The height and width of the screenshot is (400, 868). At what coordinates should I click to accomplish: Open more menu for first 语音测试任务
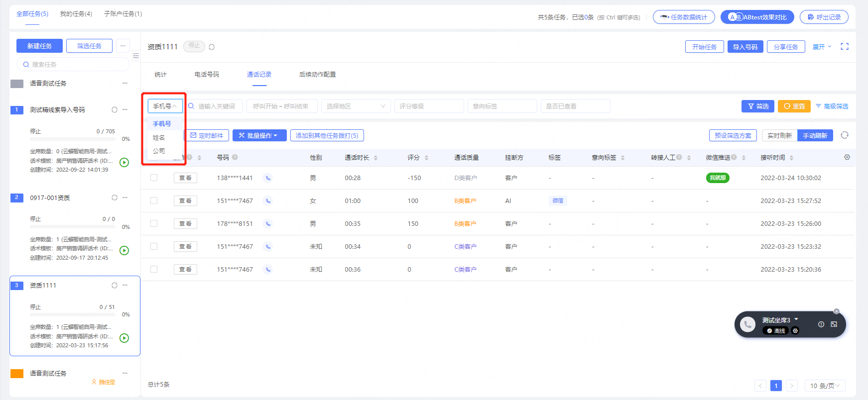125,83
